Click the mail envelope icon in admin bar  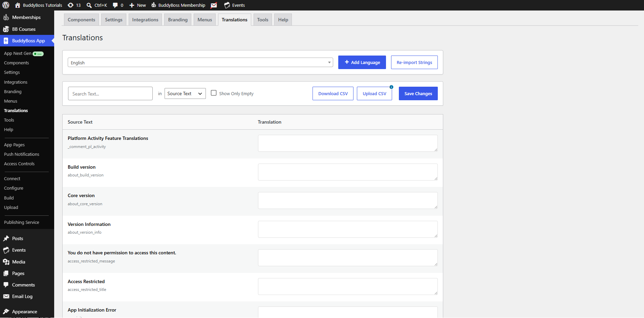point(214,5)
